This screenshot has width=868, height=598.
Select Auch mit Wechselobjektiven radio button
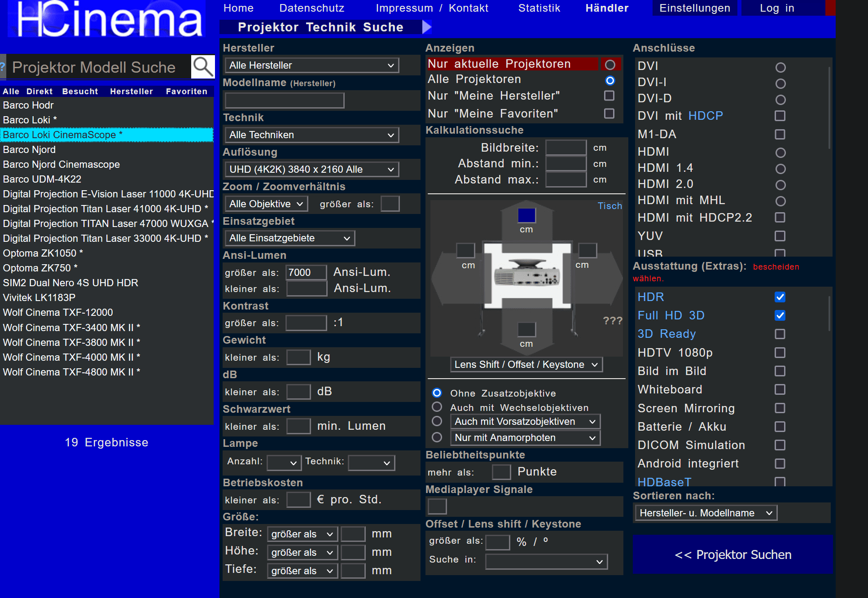click(437, 407)
